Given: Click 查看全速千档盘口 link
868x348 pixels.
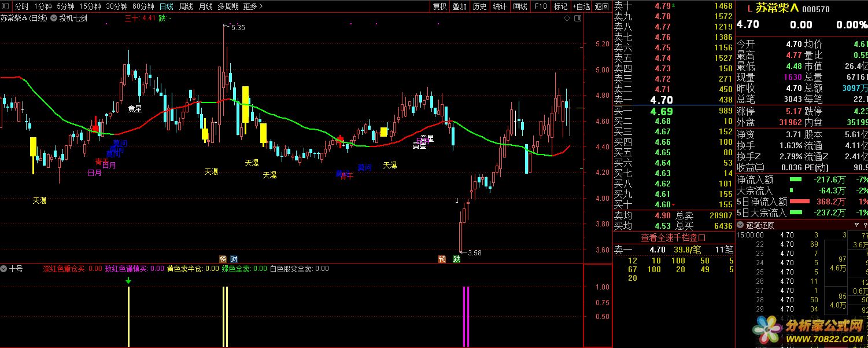Looking at the screenshot, I should coord(673,237).
